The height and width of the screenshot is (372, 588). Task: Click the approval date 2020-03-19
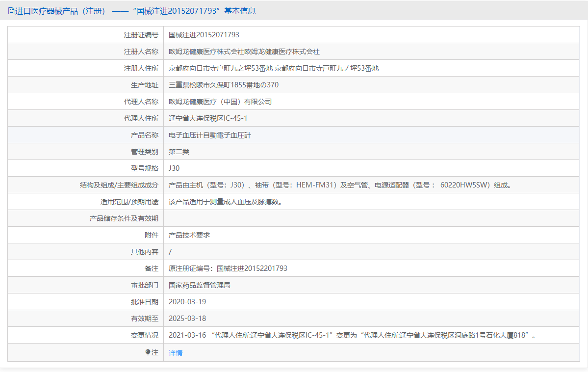point(187,302)
